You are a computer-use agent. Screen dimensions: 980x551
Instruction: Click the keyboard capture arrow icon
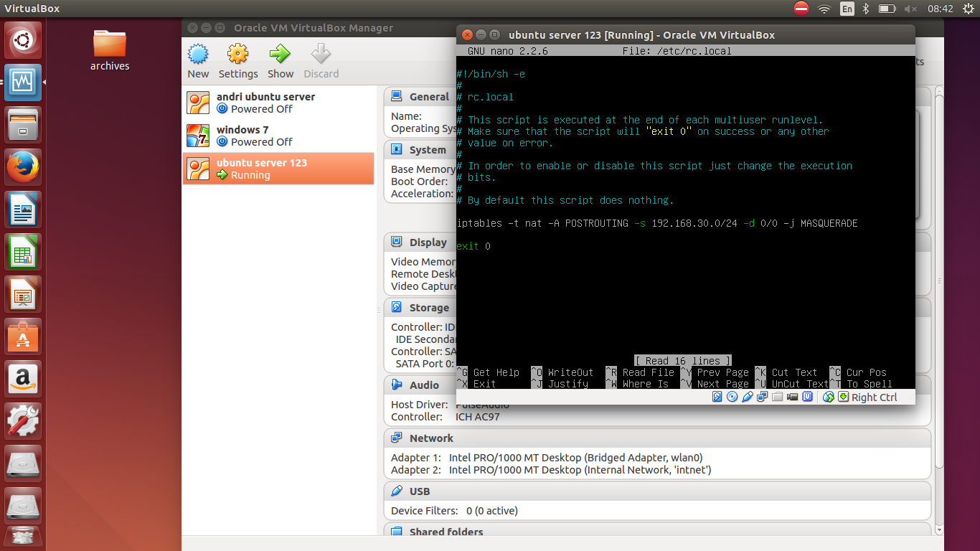coord(843,397)
